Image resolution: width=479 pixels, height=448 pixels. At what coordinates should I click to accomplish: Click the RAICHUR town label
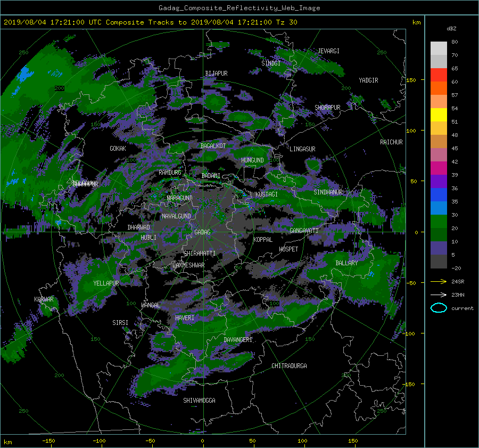[391, 142]
